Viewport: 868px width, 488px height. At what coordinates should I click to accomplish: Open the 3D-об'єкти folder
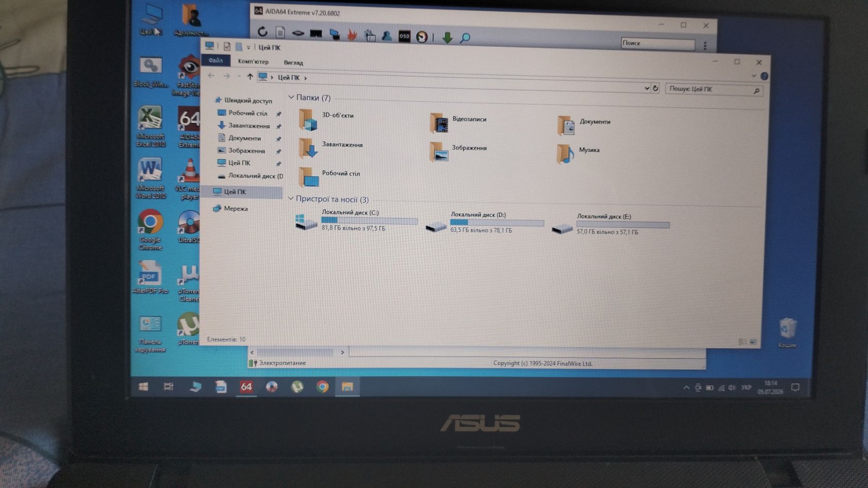[327, 119]
